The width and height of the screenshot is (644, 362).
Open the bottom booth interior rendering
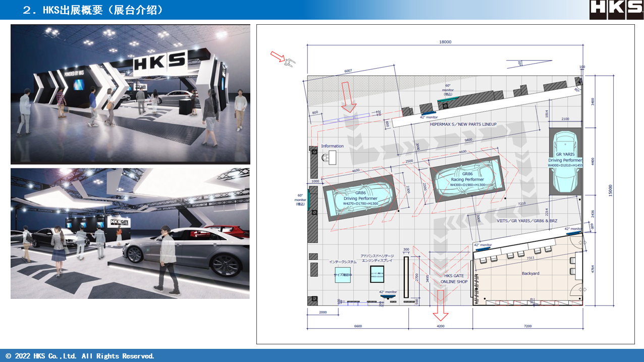tap(130, 233)
